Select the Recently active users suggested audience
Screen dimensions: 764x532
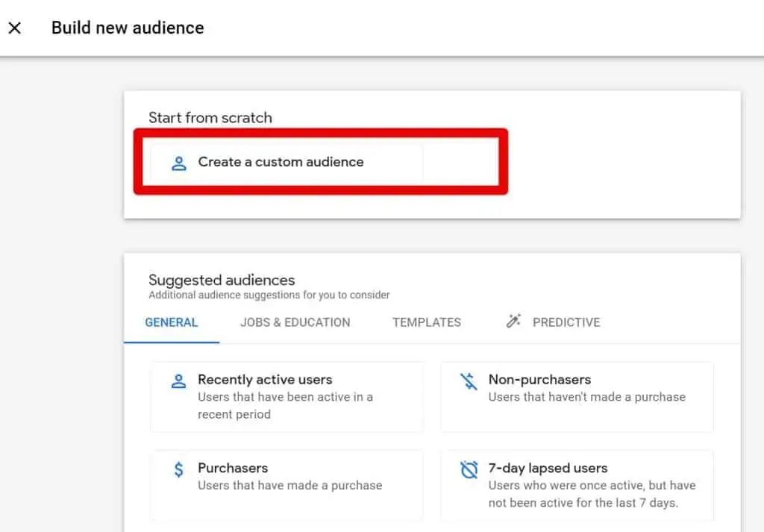tap(287, 396)
